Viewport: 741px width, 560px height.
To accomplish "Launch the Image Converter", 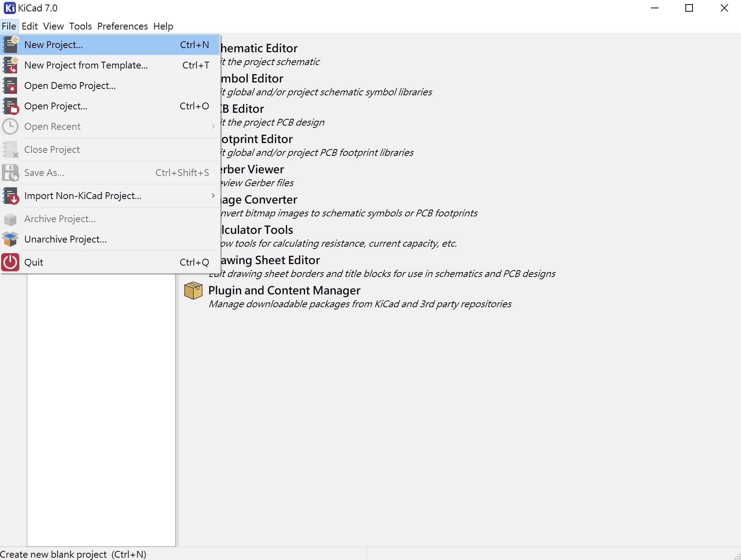I will [259, 200].
